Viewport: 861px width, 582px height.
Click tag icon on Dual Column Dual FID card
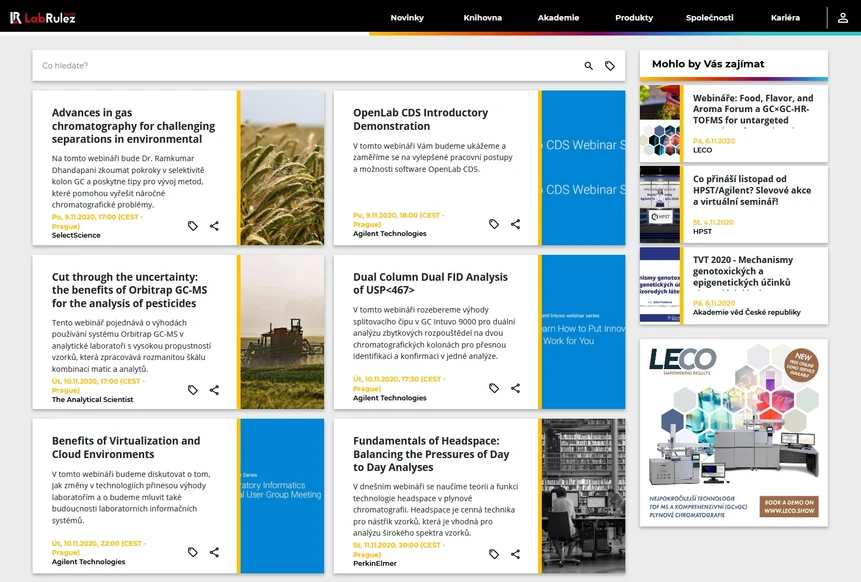pos(493,388)
